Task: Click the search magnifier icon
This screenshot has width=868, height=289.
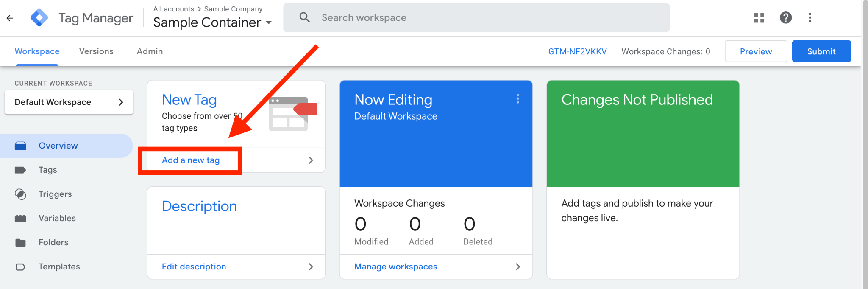Action: click(304, 17)
